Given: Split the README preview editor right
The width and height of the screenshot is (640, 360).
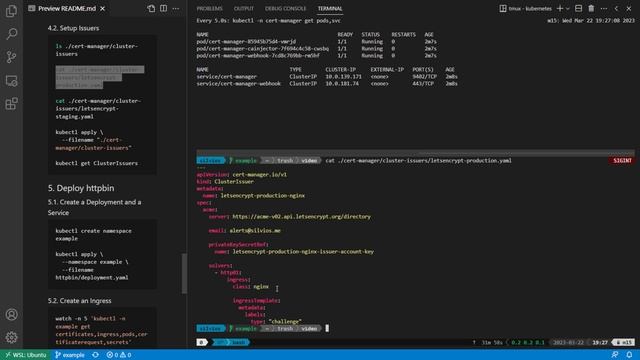Looking at the screenshot, I should pyautogui.click(x=163, y=8).
